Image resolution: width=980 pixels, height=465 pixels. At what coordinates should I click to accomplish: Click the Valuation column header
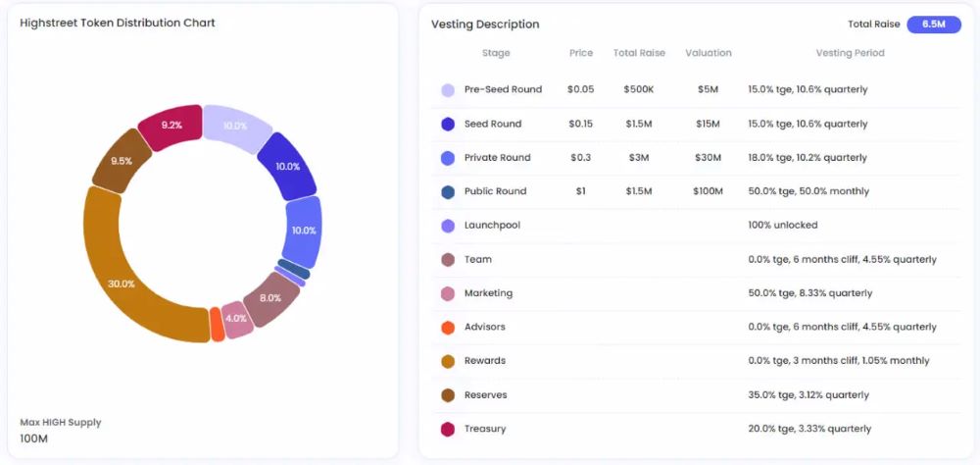[708, 53]
